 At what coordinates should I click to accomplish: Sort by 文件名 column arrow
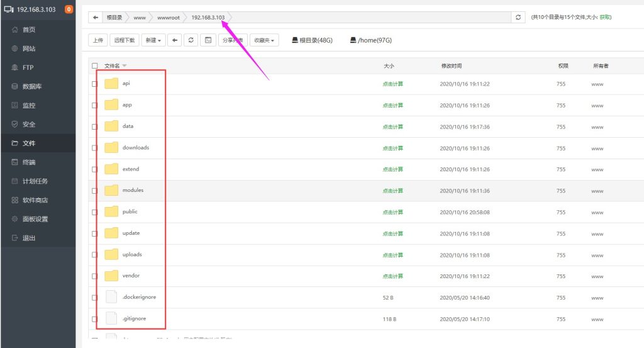pos(125,65)
